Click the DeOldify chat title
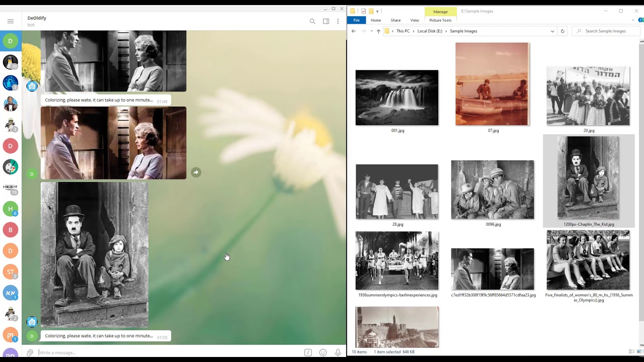This screenshot has width=644, height=362. pos(37,18)
